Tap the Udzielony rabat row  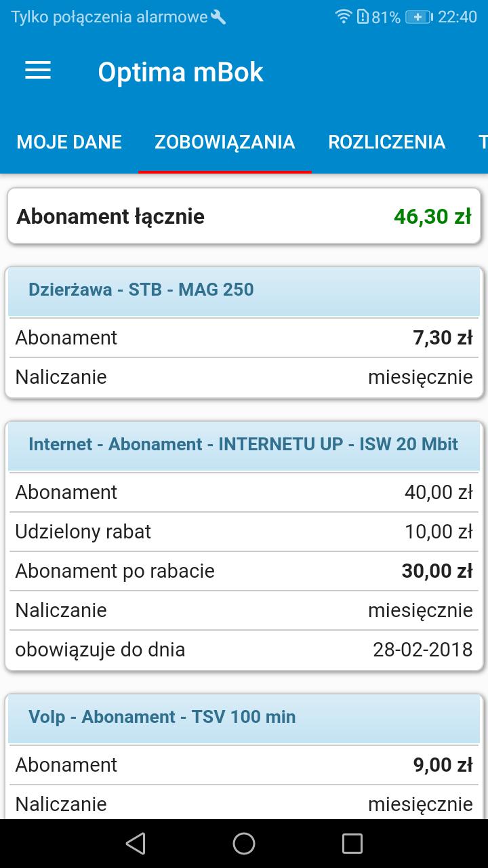click(x=244, y=532)
